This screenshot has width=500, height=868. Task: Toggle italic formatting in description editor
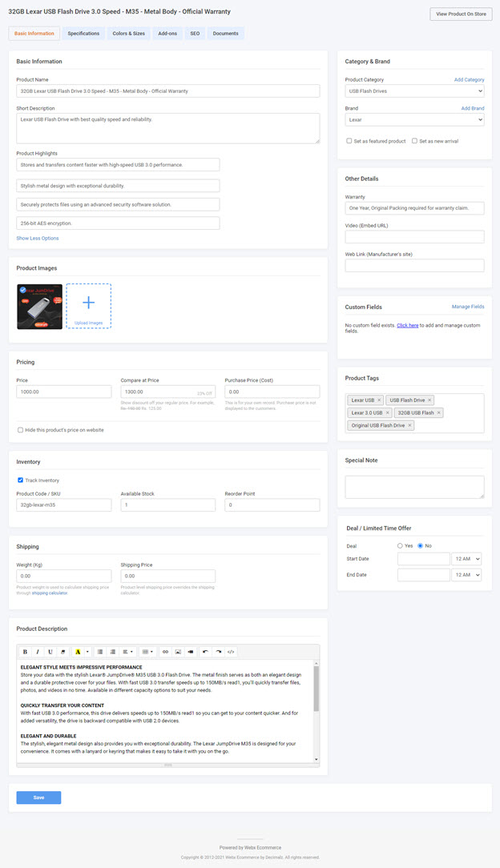coord(38,652)
